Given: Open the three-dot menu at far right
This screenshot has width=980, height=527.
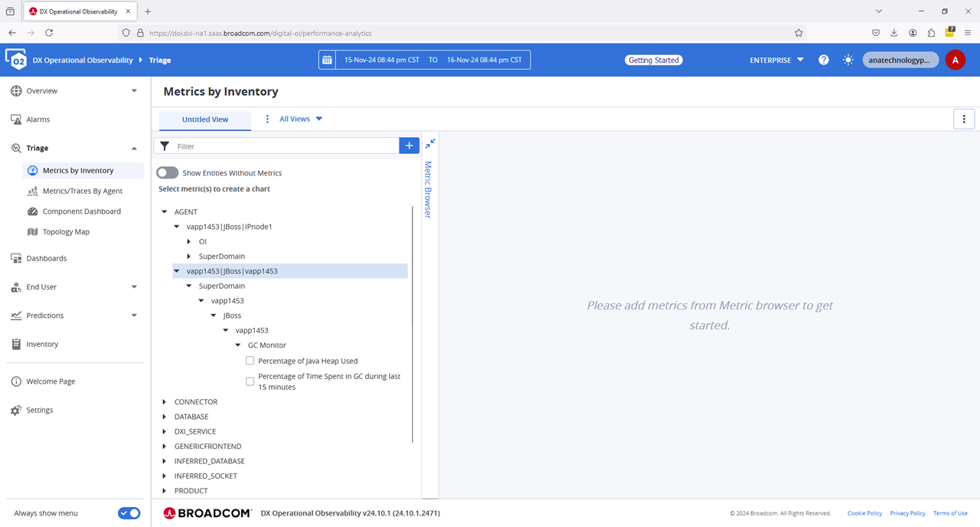Looking at the screenshot, I should 963,119.
